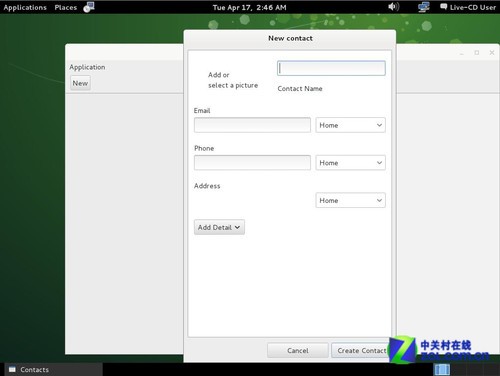Maximize the Contacts window
The image size is (500, 376).
[x=477, y=53]
